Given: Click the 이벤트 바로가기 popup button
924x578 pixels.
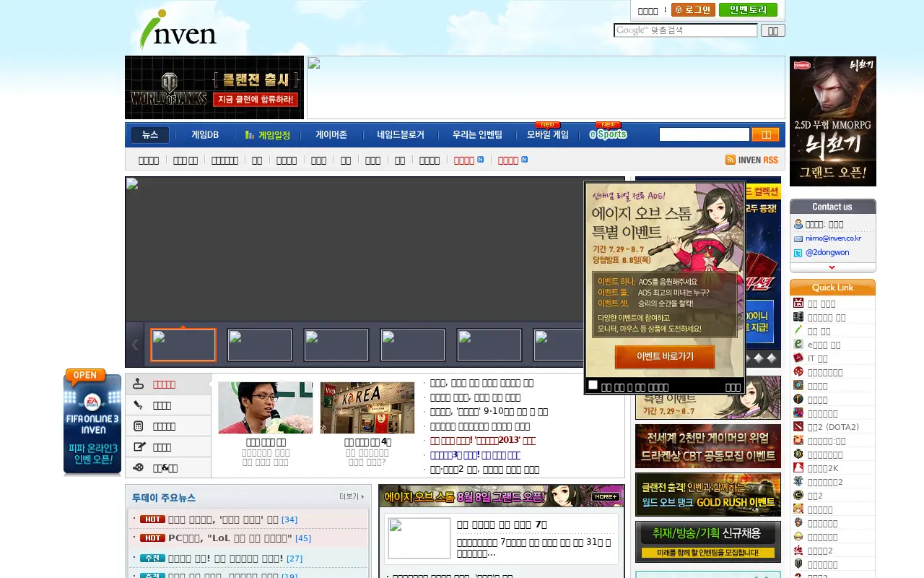Looking at the screenshot, I should (665, 356).
